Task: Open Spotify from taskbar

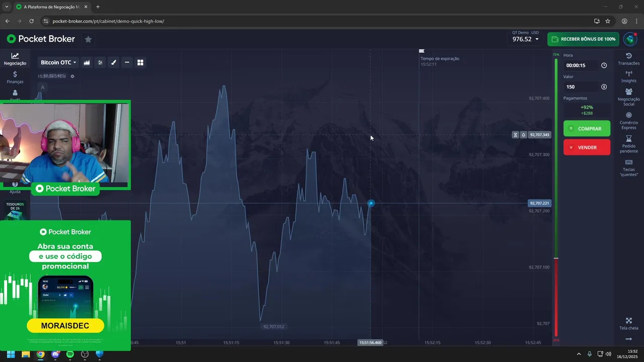Action: (70, 354)
